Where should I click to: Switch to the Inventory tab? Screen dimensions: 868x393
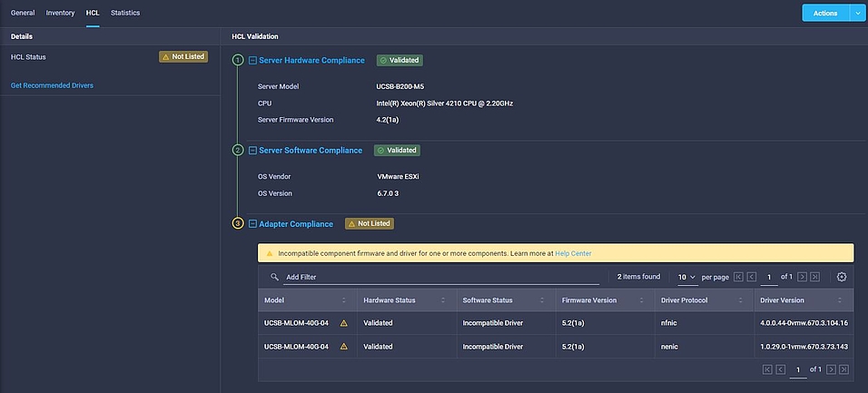(60, 13)
